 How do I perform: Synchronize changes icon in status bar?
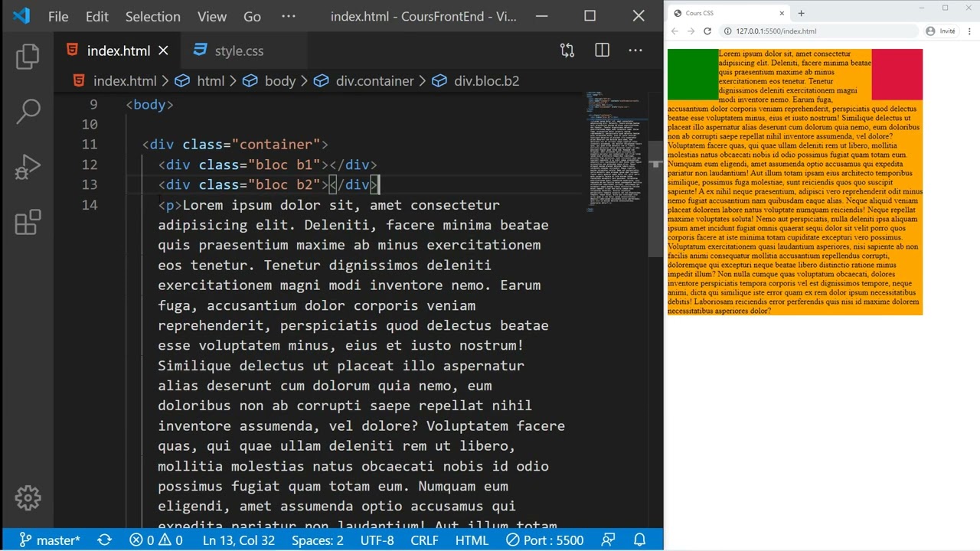pos(104,540)
